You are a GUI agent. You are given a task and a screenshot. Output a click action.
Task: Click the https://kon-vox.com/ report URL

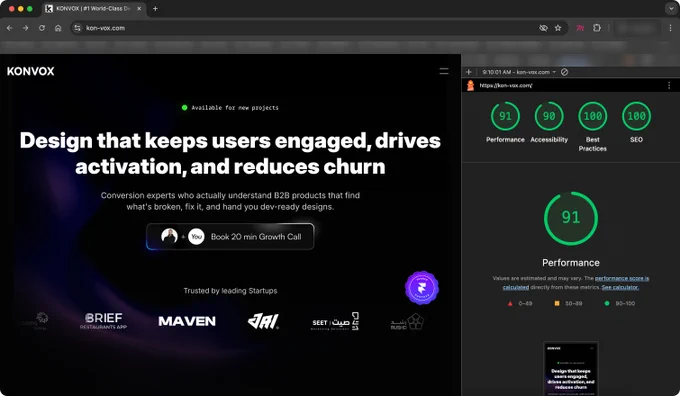click(506, 85)
